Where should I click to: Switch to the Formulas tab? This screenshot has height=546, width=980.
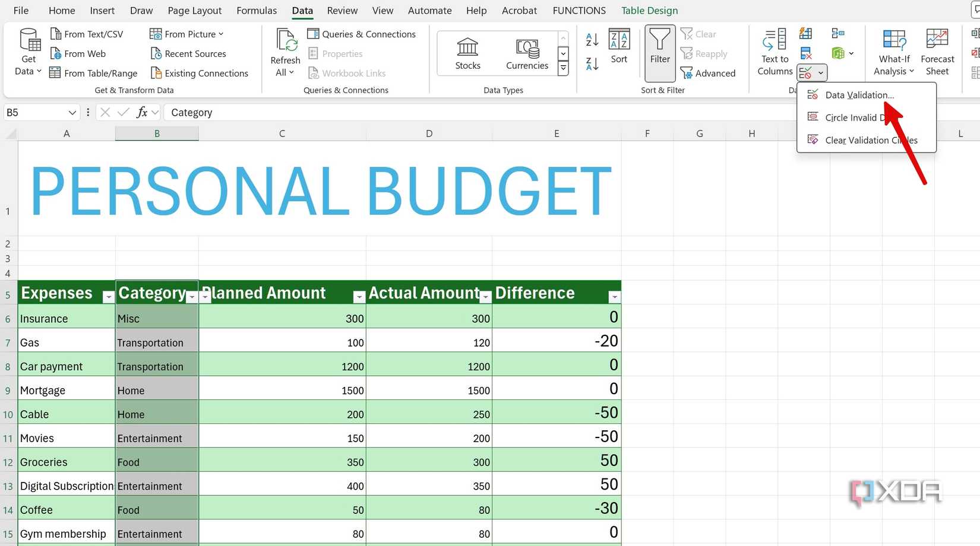[257, 11]
